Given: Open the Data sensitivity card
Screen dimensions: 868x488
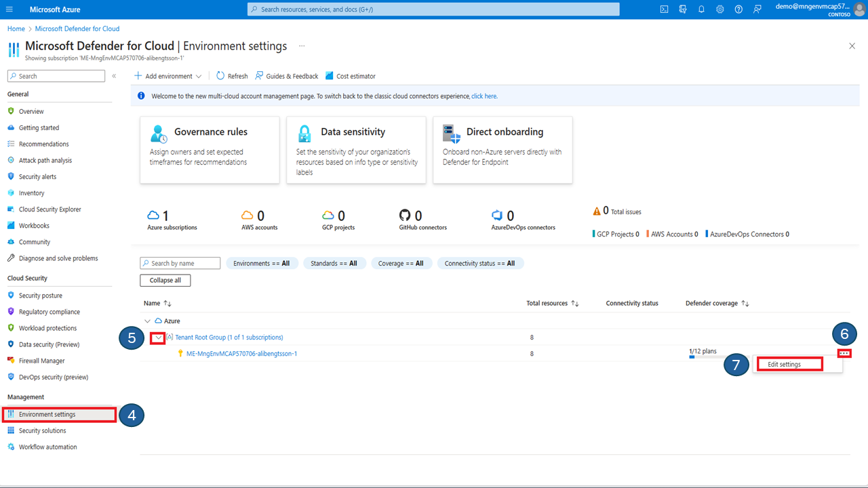Looking at the screenshot, I should [356, 150].
